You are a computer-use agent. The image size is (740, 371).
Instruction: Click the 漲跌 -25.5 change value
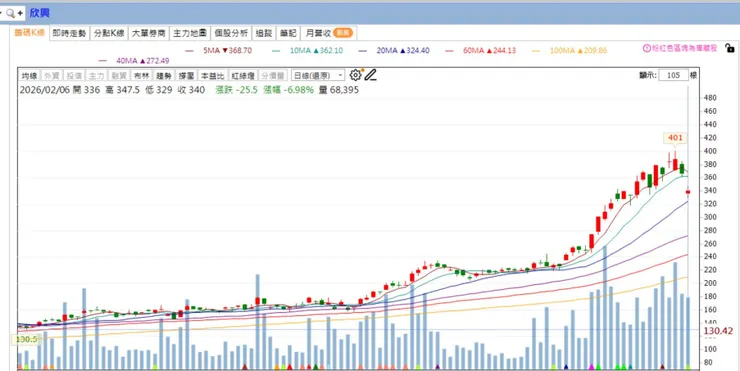[236, 90]
